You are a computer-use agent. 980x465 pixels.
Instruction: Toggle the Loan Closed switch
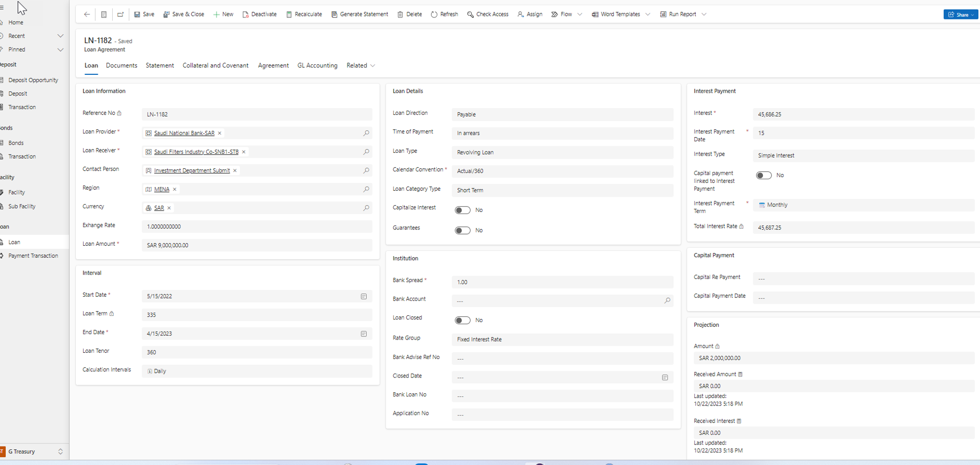click(x=463, y=320)
